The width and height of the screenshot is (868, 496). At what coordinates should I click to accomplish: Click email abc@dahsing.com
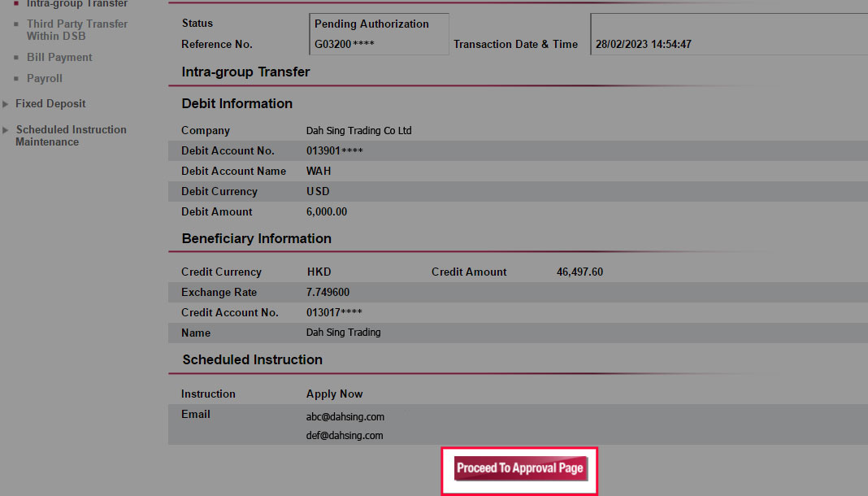point(345,417)
